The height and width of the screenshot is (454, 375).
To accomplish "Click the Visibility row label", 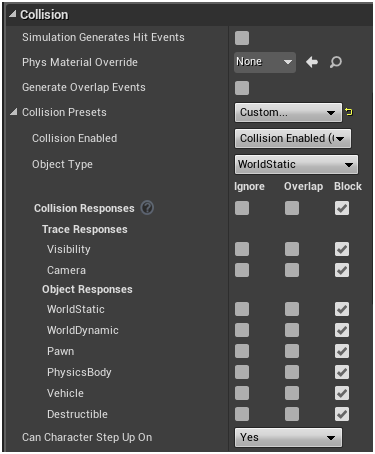I will pyautogui.click(x=68, y=249).
